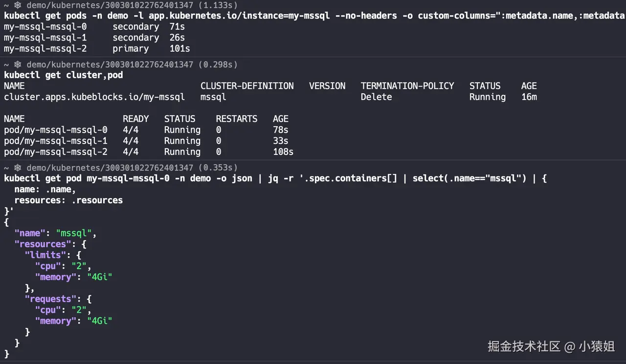The width and height of the screenshot is (626, 364).
Task: Click the Kubernetes helm icon beside the 0.353s prompt
Action: pyautogui.click(x=18, y=168)
